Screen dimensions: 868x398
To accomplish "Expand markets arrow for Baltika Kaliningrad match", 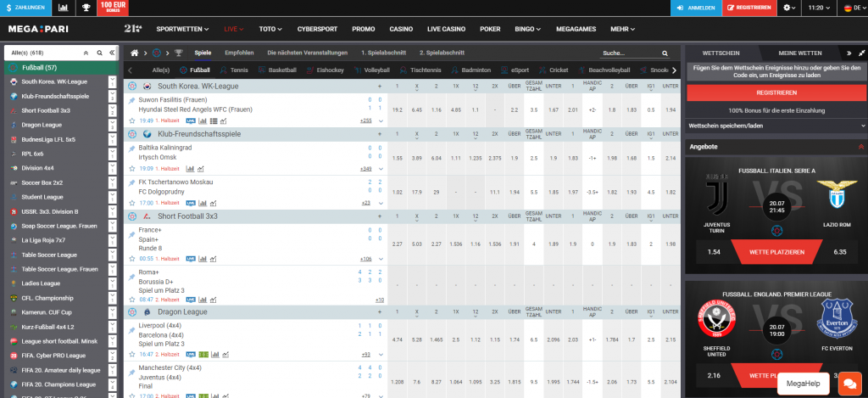I will tap(381, 169).
